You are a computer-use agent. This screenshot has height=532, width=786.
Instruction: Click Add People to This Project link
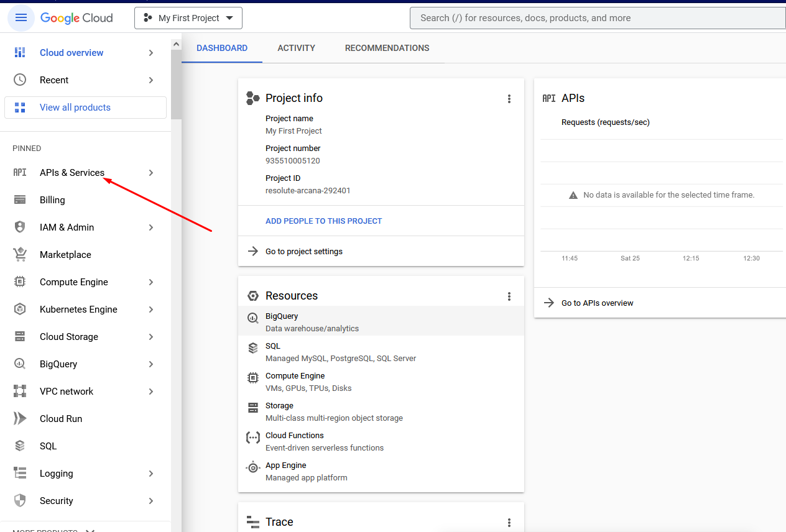pyautogui.click(x=323, y=221)
